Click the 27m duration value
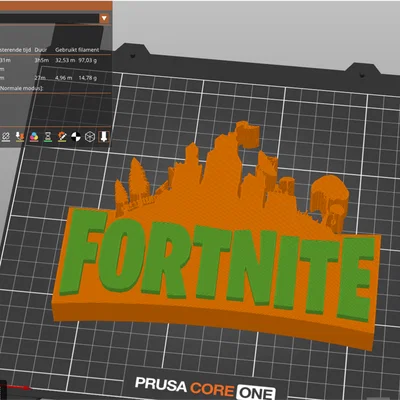Viewport: 400px width, 400px height. click(x=39, y=78)
